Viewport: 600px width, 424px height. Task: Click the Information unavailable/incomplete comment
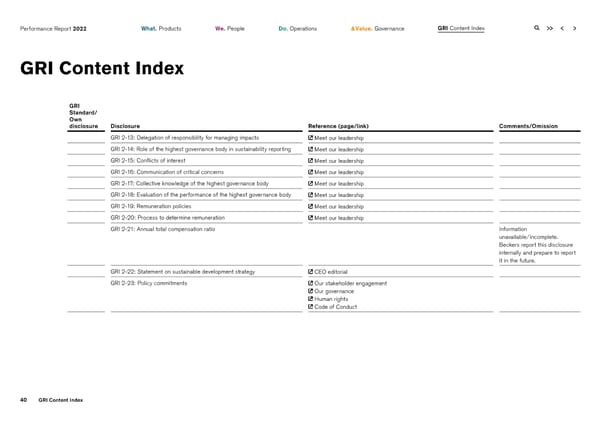[537, 245]
